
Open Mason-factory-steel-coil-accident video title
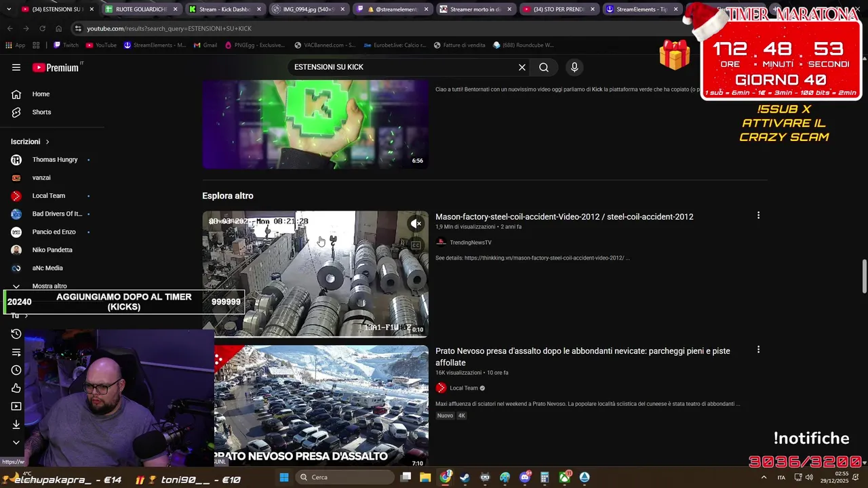564,217
